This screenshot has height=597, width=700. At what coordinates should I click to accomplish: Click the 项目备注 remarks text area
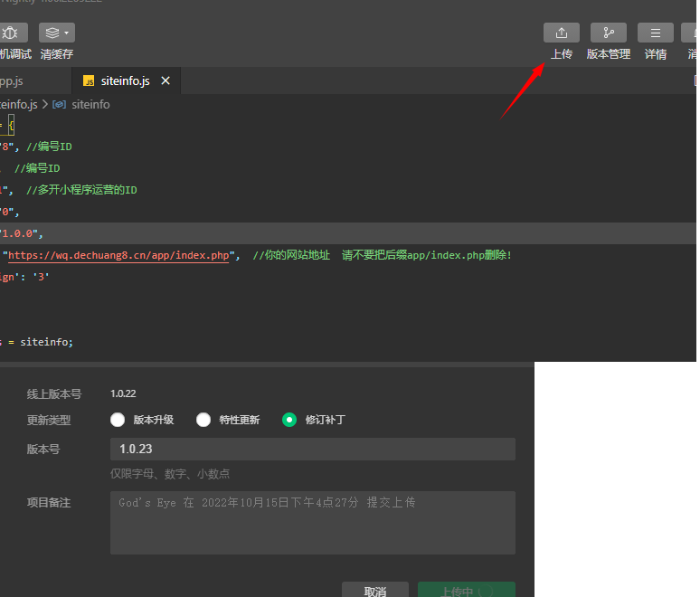(313, 523)
